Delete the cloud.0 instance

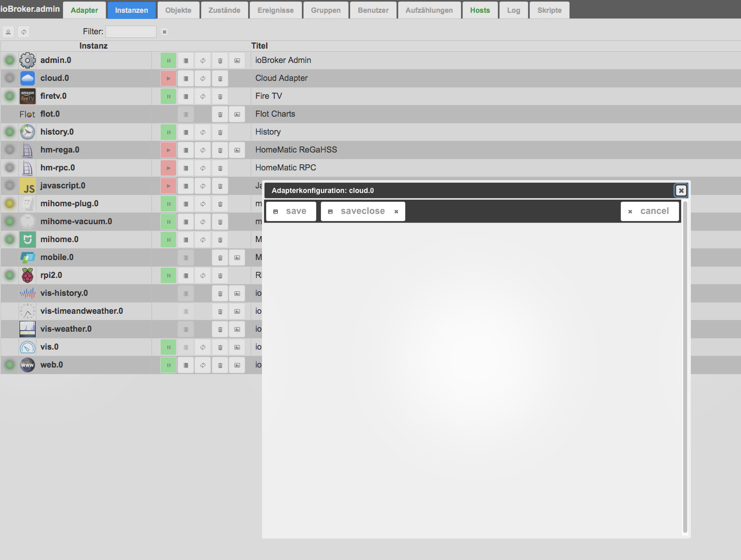[x=220, y=78]
